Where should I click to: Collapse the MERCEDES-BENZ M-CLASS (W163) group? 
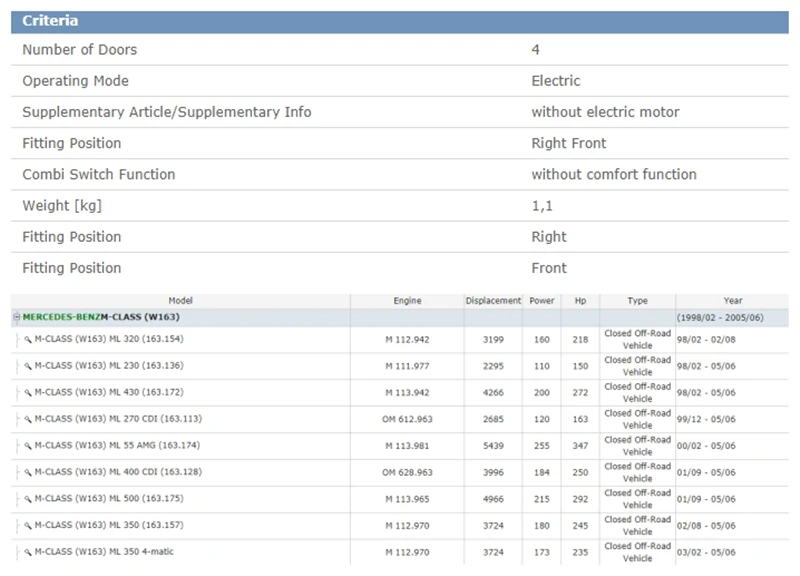[16, 317]
